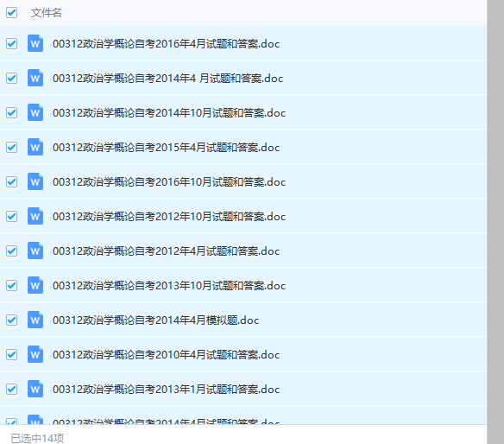
Task: Click the 文件名 column header
Action: (47, 13)
